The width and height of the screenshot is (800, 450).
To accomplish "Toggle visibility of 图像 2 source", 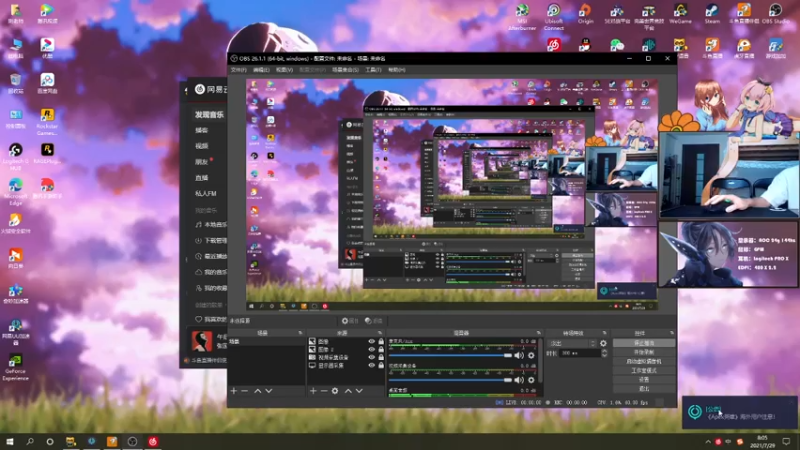I will 371,349.
